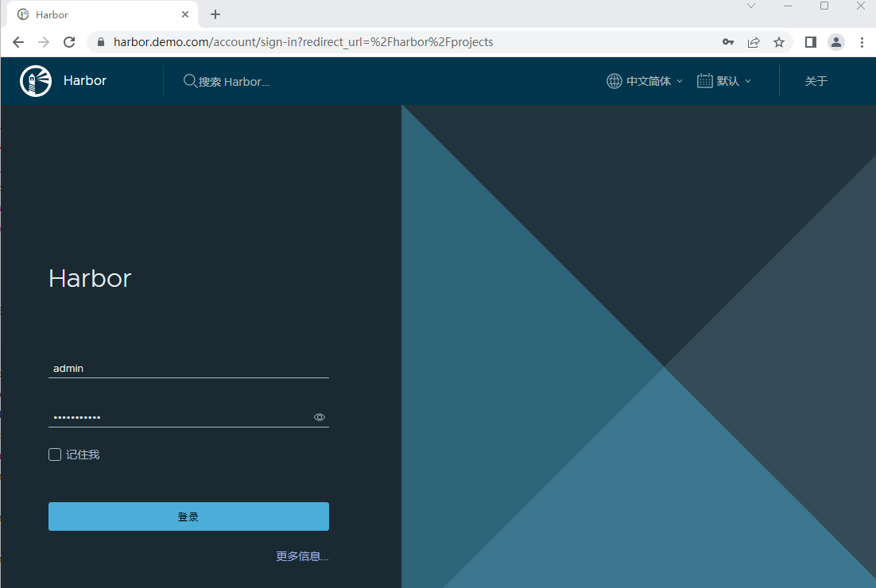The image size is (876, 588).
Task: Open the tab search chevron in the title bar
Action: point(751,6)
